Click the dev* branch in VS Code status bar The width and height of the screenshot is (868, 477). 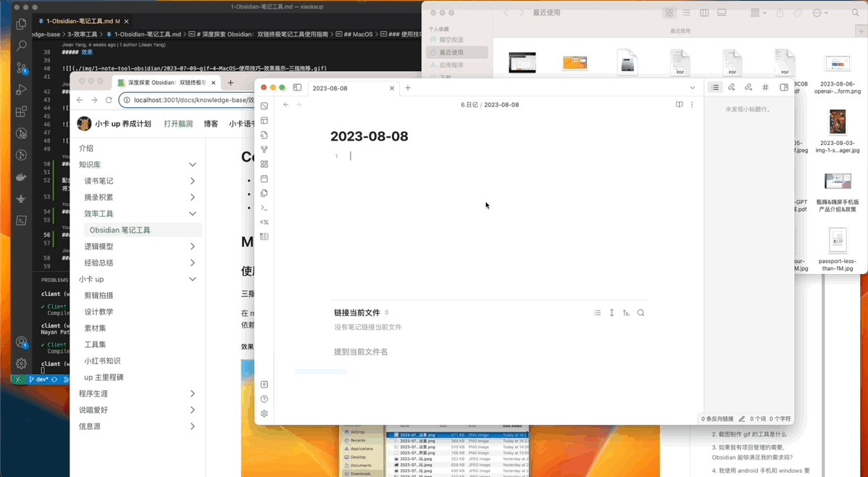pos(38,379)
